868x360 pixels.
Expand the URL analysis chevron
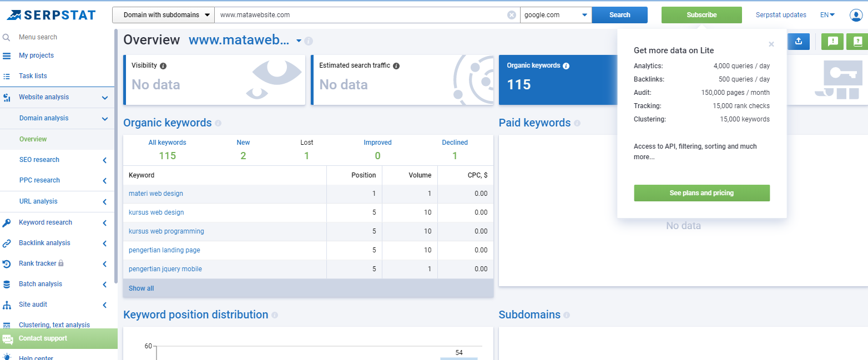tap(105, 202)
